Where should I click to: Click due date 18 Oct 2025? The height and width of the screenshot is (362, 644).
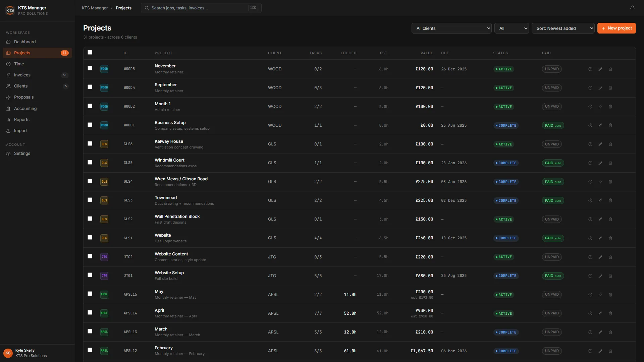(454, 238)
